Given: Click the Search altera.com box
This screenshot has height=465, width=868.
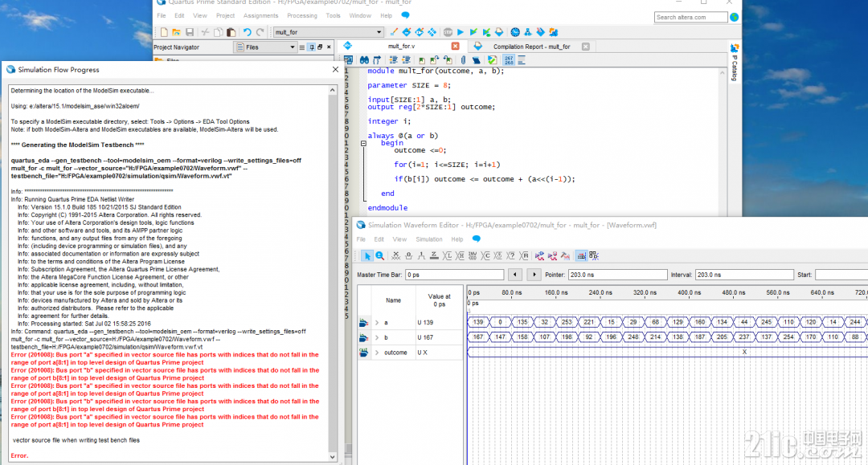Looking at the screenshot, I should 690,17.
